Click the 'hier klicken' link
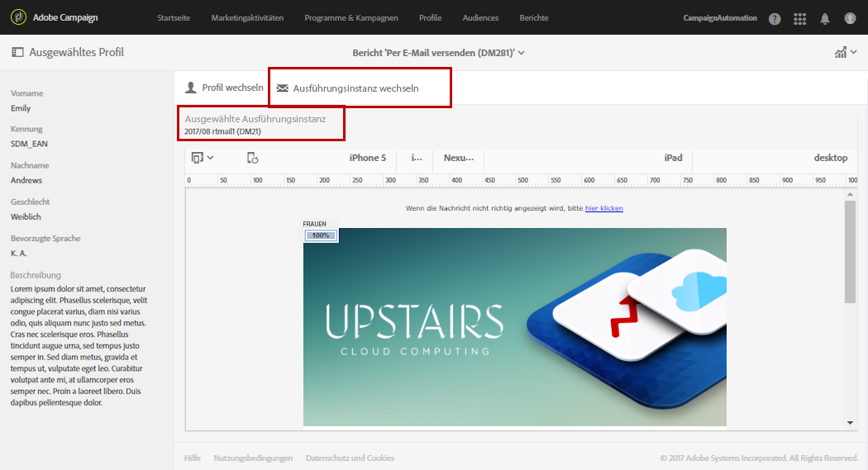 pyautogui.click(x=604, y=208)
